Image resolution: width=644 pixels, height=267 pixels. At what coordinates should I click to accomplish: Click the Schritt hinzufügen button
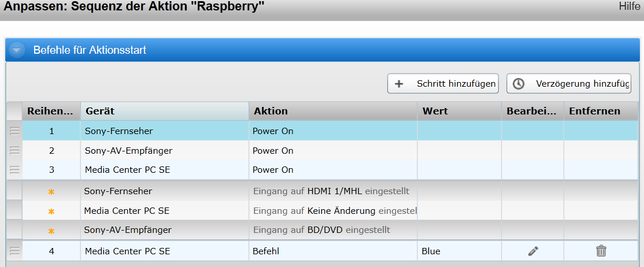click(443, 84)
